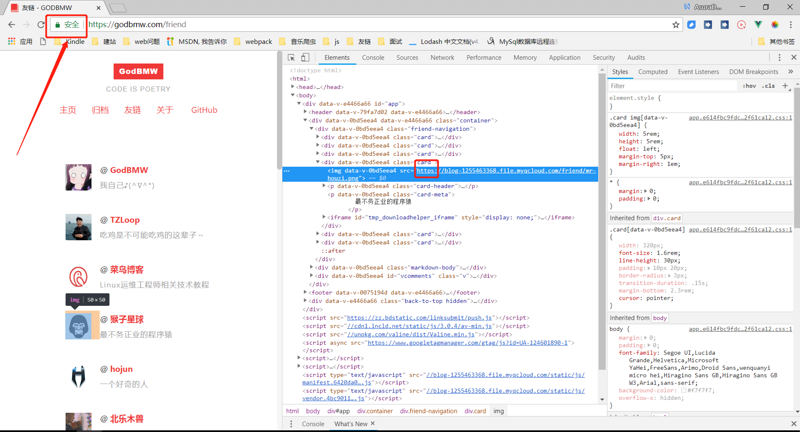Screen dimensions: 800x432
Task: Click the 菜鸟博客 logo avatar
Action: pyautogui.click(x=79, y=276)
